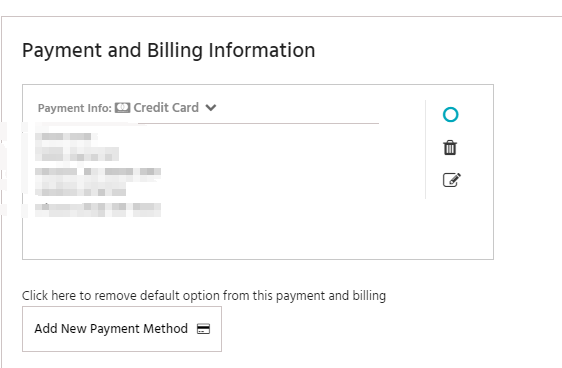The height and width of the screenshot is (368, 562).
Task: Click underline beneath Credit Card selector
Action: pyautogui.click(x=258, y=123)
